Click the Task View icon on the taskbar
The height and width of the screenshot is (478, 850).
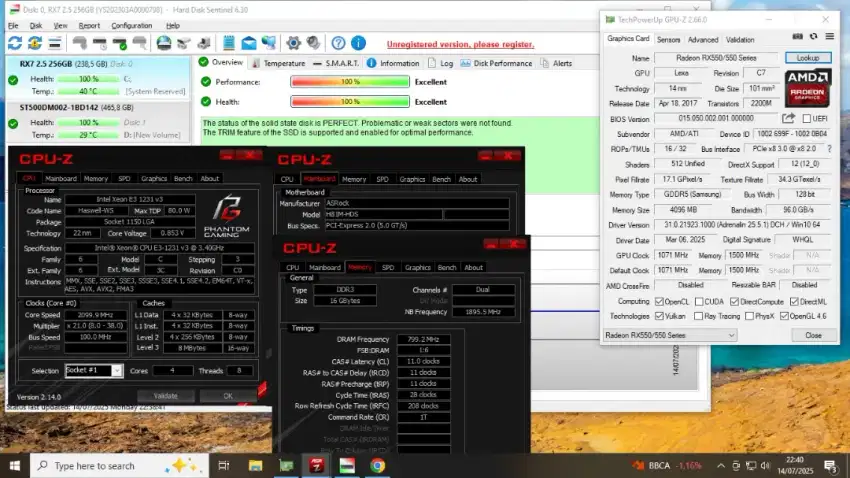click(x=223, y=466)
